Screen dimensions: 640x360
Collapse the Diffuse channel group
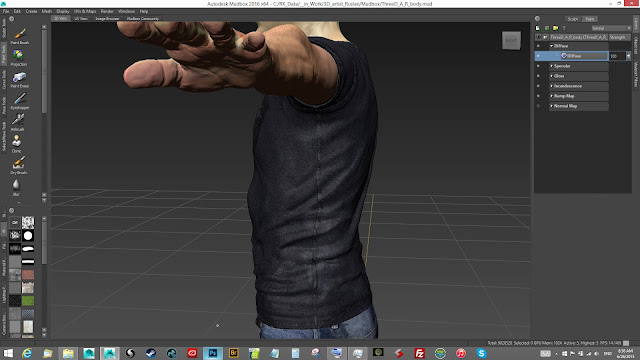(551, 46)
